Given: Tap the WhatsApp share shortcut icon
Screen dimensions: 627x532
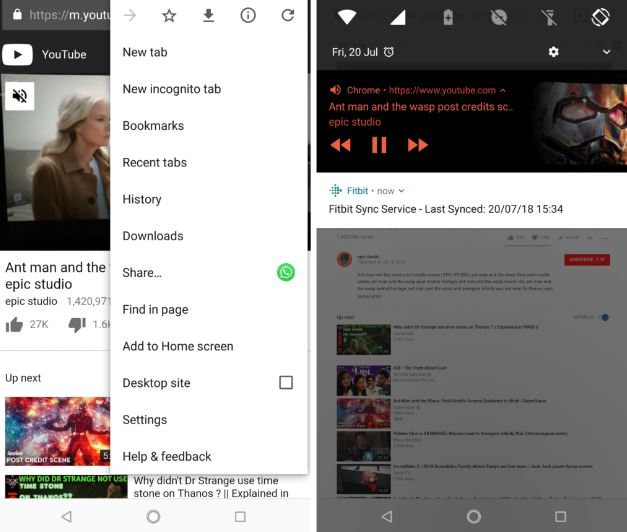Looking at the screenshot, I should tap(286, 272).
